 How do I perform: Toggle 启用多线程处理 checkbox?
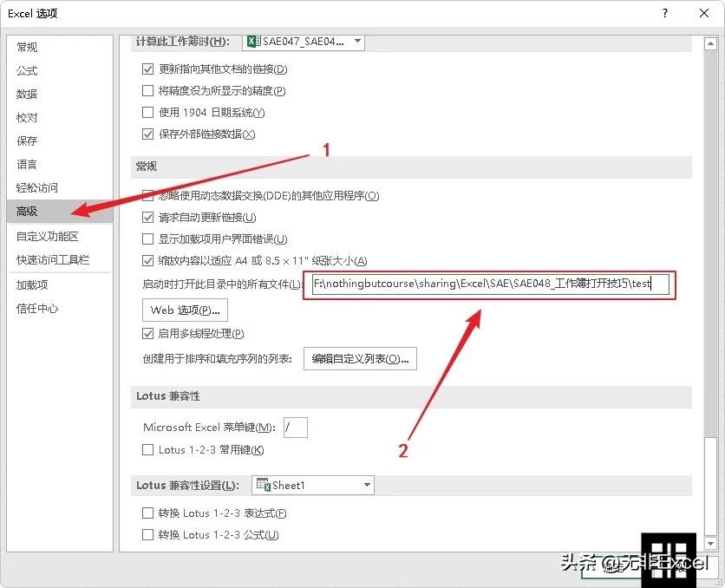(x=147, y=333)
